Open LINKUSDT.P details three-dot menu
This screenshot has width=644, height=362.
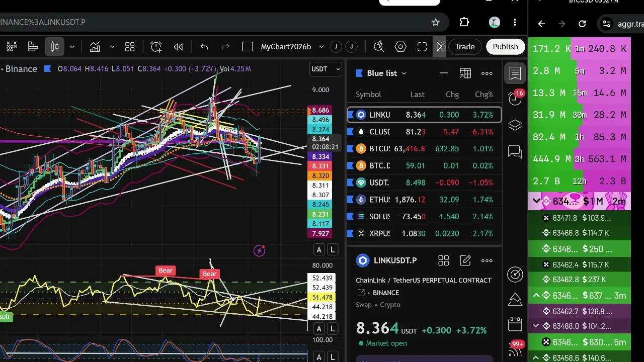point(487,260)
